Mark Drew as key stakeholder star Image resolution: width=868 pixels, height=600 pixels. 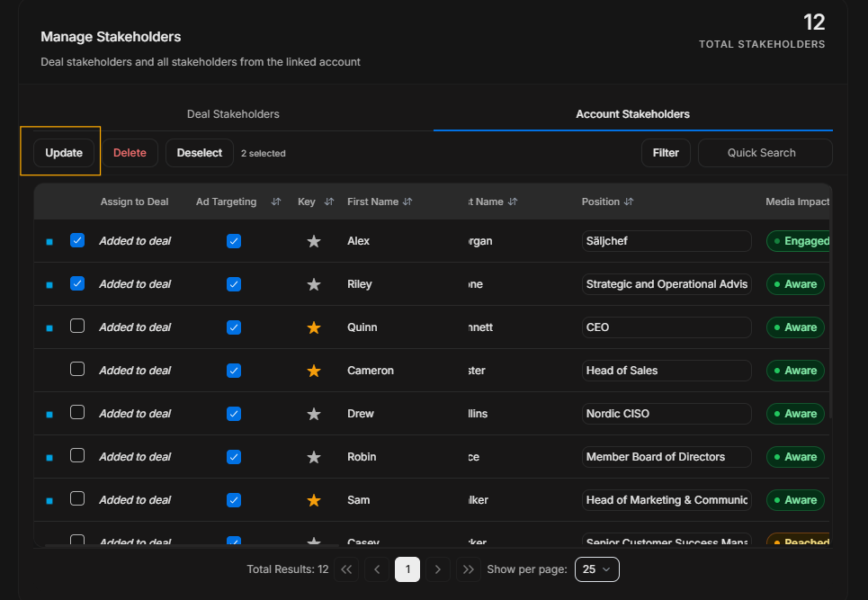[314, 414]
